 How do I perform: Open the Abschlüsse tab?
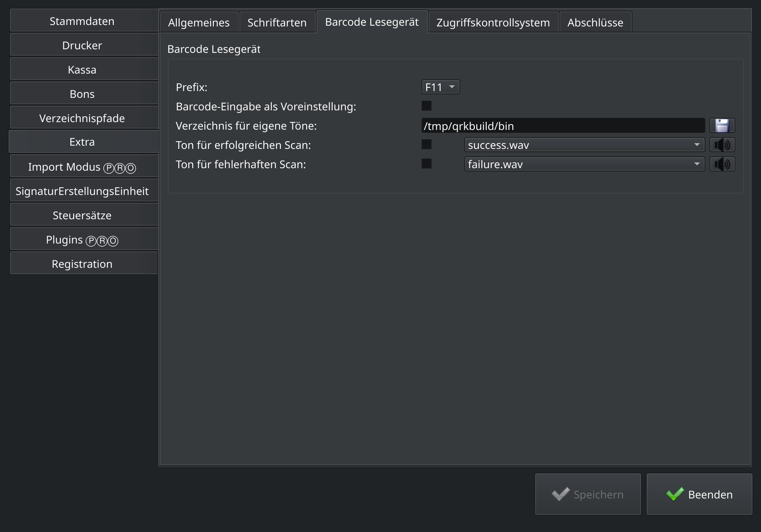click(596, 22)
